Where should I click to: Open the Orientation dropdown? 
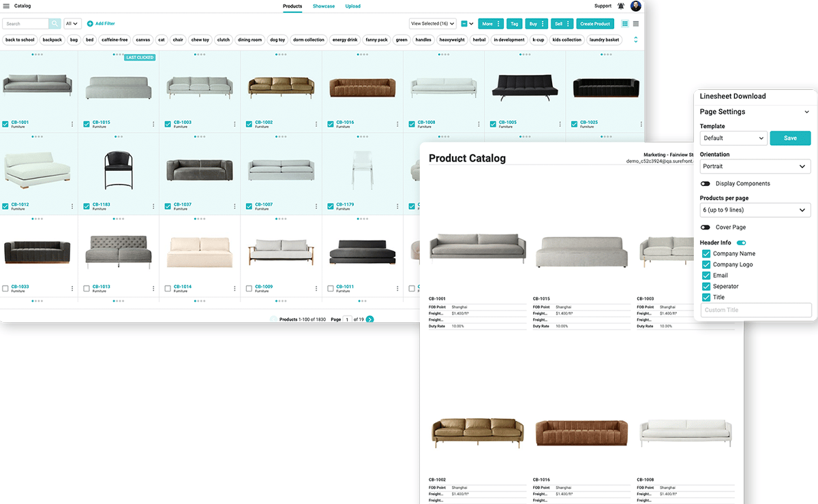(755, 166)
